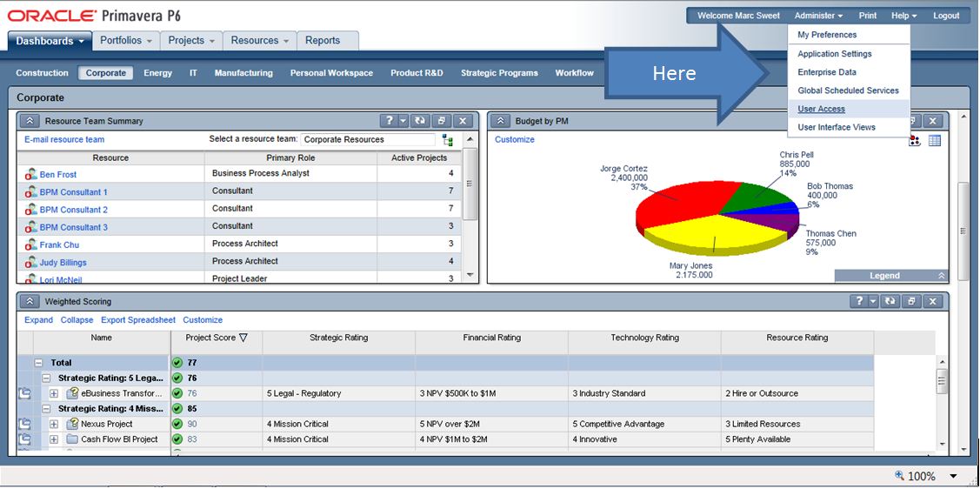
Task: Select User Access menu item
Action: coord(821,109)
